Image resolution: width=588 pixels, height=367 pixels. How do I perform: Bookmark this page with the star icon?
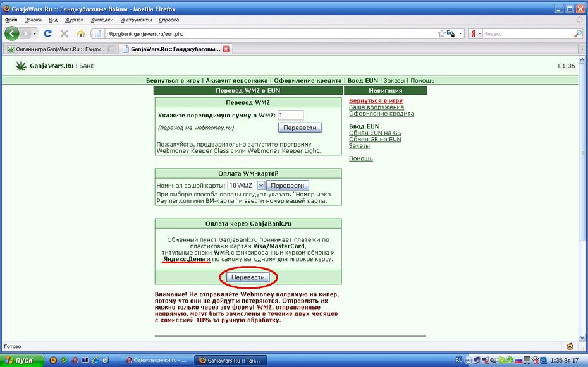click(x=442, y=33)
